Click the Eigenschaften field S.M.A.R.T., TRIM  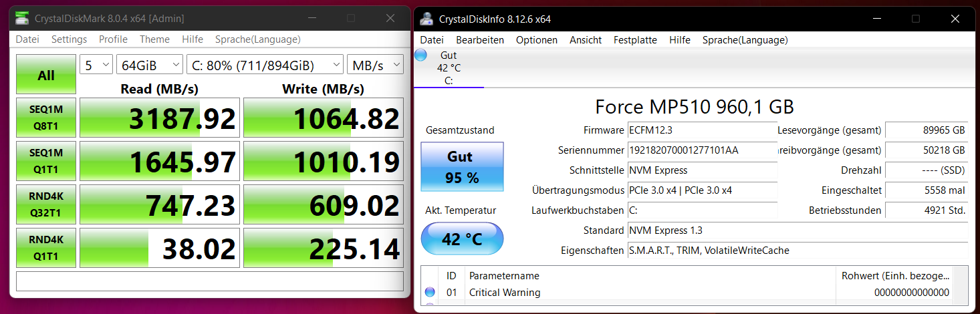pyautogui.click(x=798, y=251)
